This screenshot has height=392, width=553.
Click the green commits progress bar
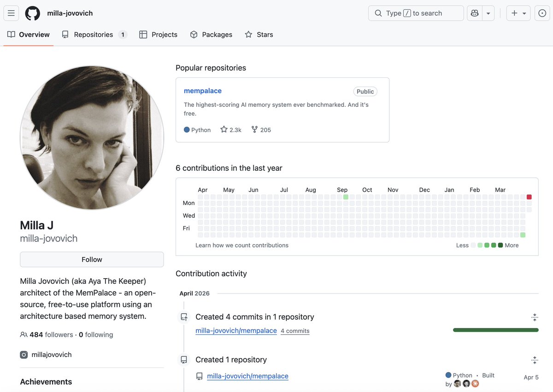tap(496, 330)
